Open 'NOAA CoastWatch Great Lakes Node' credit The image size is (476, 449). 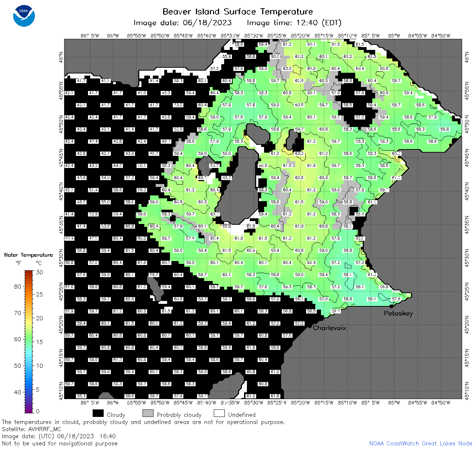click(x=421, y=444)
